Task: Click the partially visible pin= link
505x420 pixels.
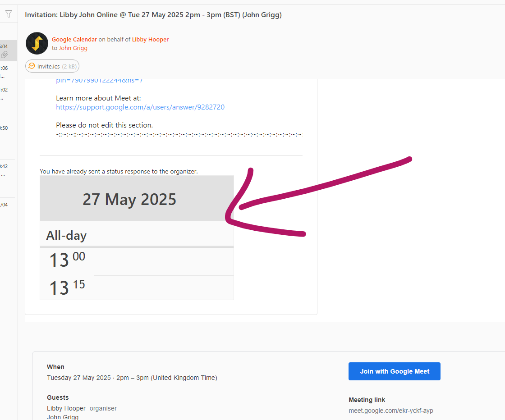Action: coord(99,81)
